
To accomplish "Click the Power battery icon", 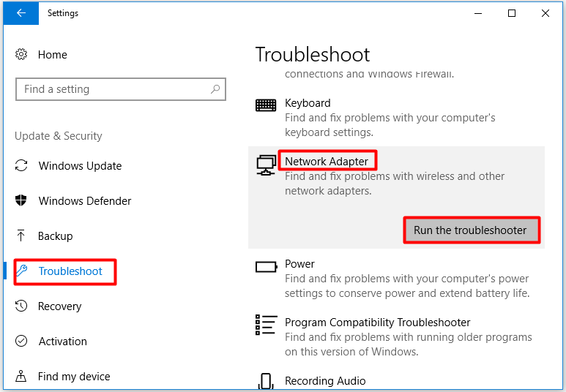I will 267,267.
